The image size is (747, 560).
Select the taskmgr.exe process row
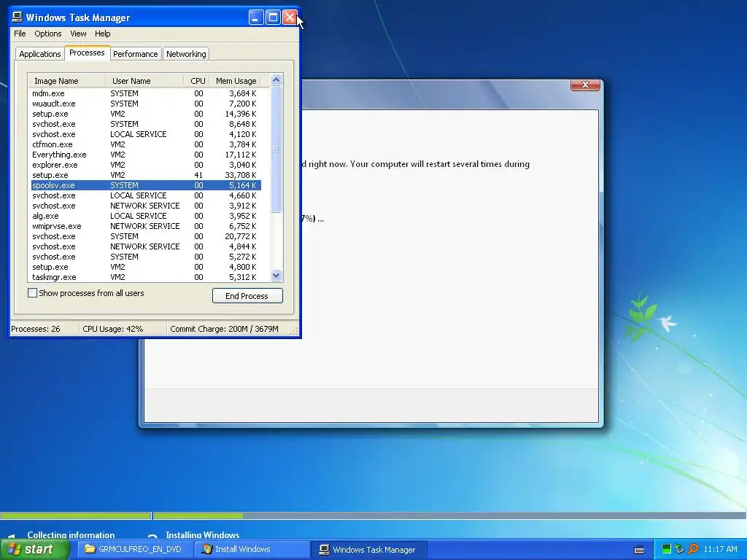(x=146, y=277)
